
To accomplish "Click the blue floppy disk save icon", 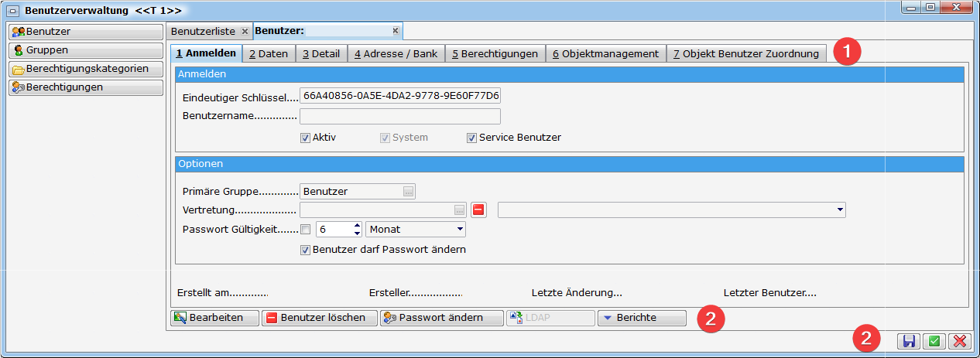I will 909,341.
